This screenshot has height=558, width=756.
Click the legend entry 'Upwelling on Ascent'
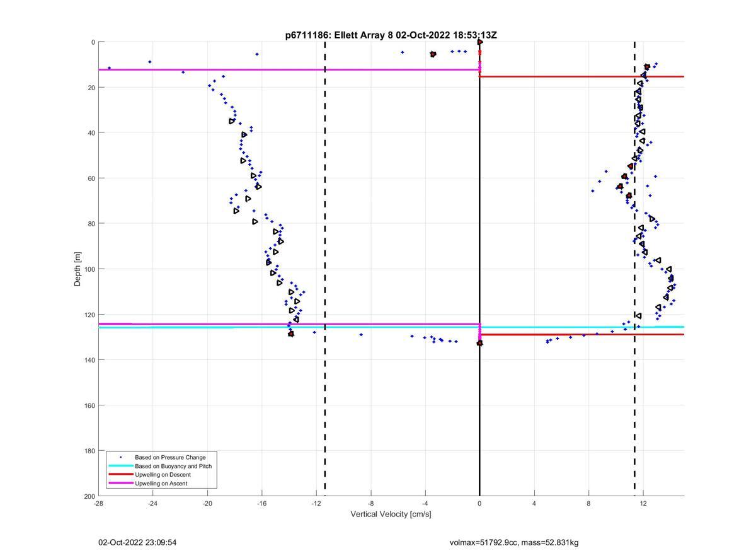161,484
